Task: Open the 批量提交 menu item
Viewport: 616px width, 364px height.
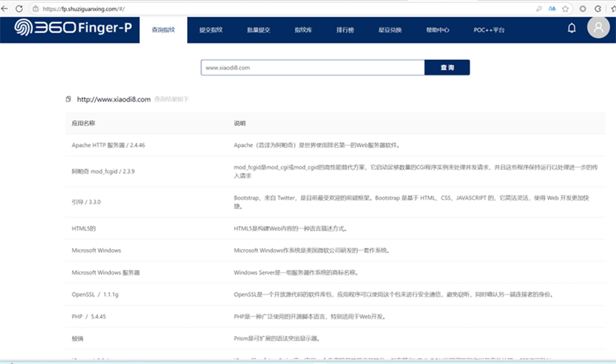Action: click(x=258, y=30)
